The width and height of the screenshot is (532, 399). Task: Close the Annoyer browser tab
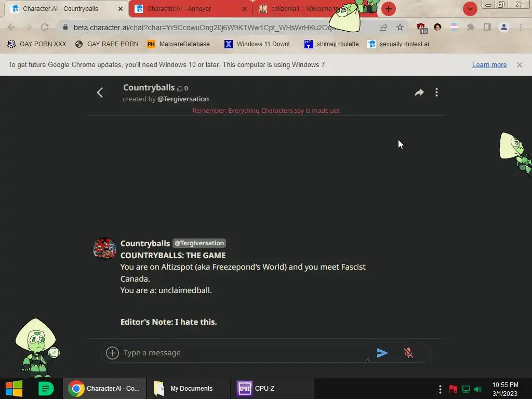pyautogui.click(x=245, y=9)
